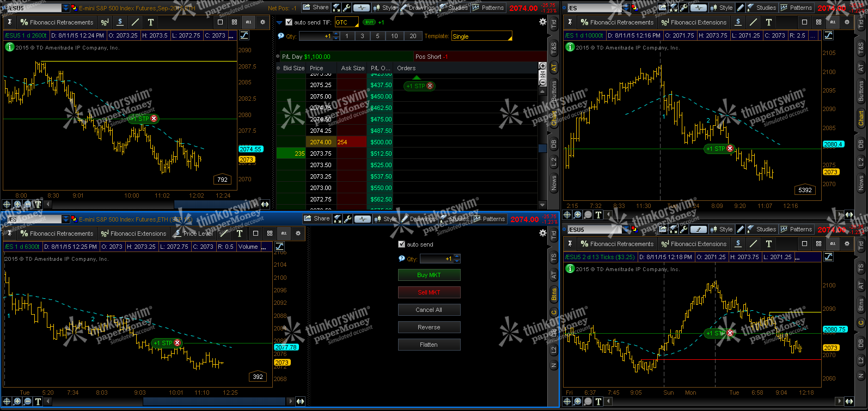
Task: Select the Price Level tool in the 6300t chart
Action: [x=193, y=234]
